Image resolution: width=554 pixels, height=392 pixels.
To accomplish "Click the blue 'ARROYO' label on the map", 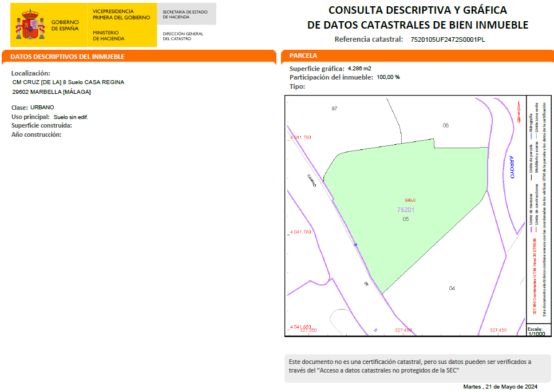I will tap(512, 167).
